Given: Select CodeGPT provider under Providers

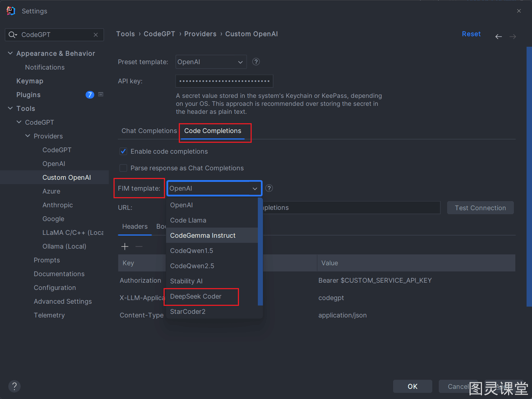Looking at the screenshot, I should [x=57, y=150].
